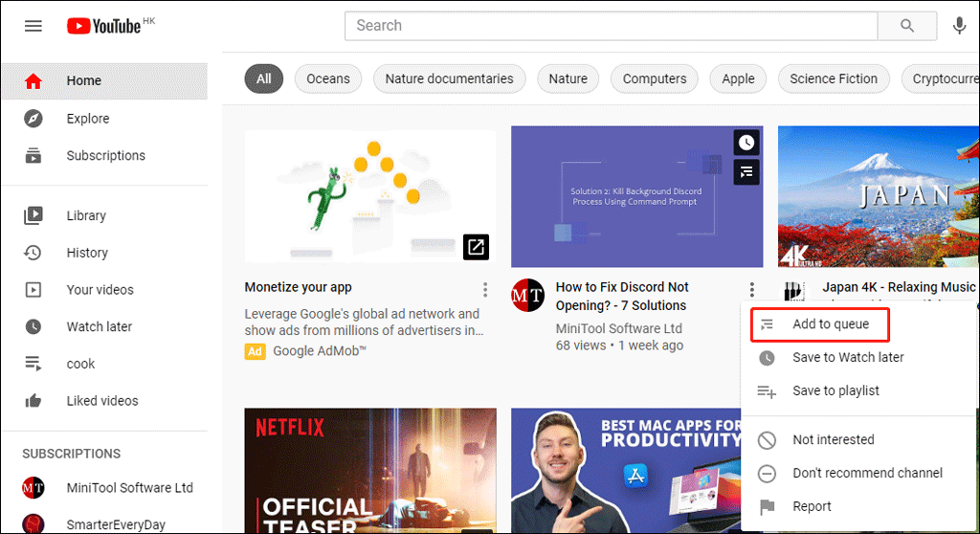The width and height of the screenshot is (980, 534).
Task: Focus the Search input field
Action: (x=612, y=26)
